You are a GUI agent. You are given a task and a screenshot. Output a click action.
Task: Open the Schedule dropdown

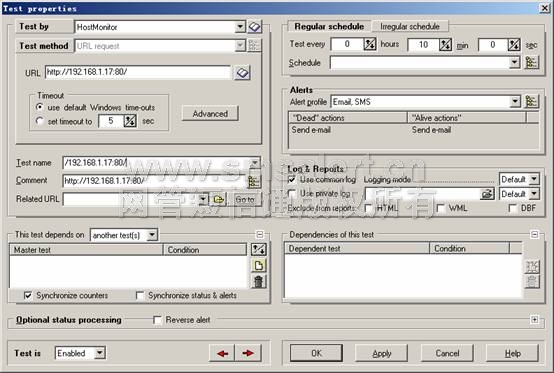515,63
